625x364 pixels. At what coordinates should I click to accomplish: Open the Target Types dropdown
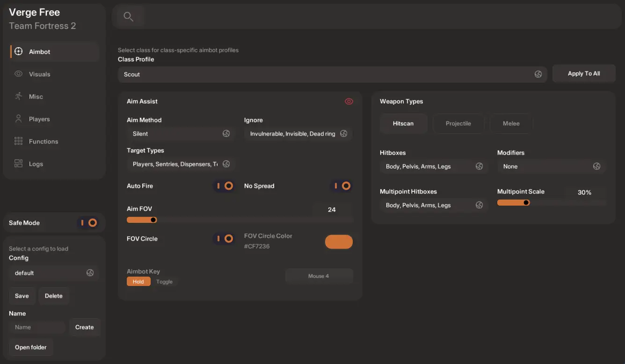(181, 164)
